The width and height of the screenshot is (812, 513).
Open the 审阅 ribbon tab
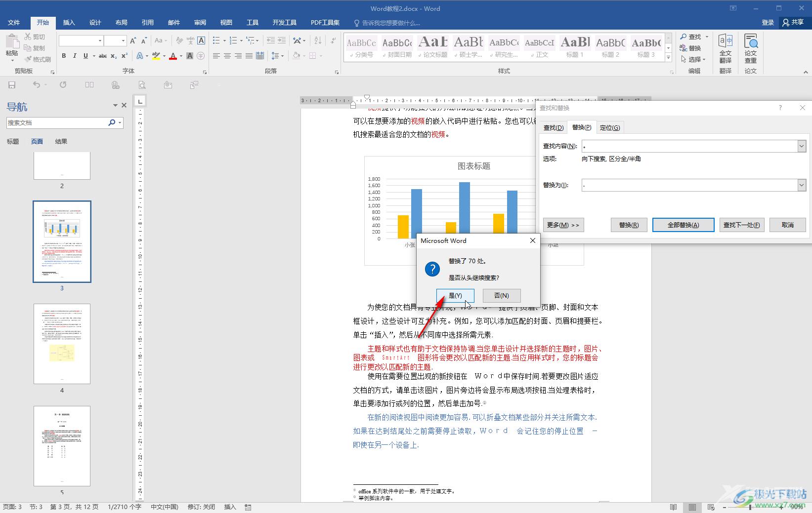200,22
